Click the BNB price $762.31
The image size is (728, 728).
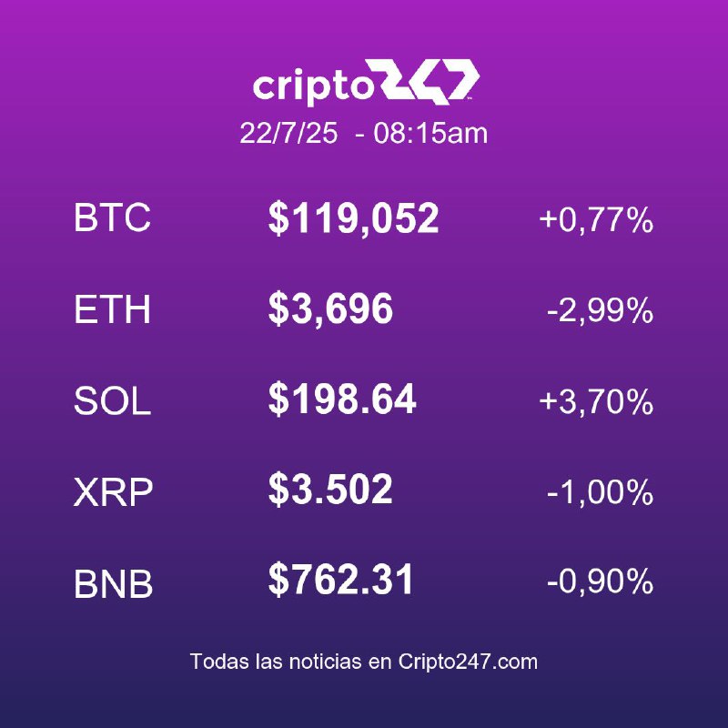(340, 580)
